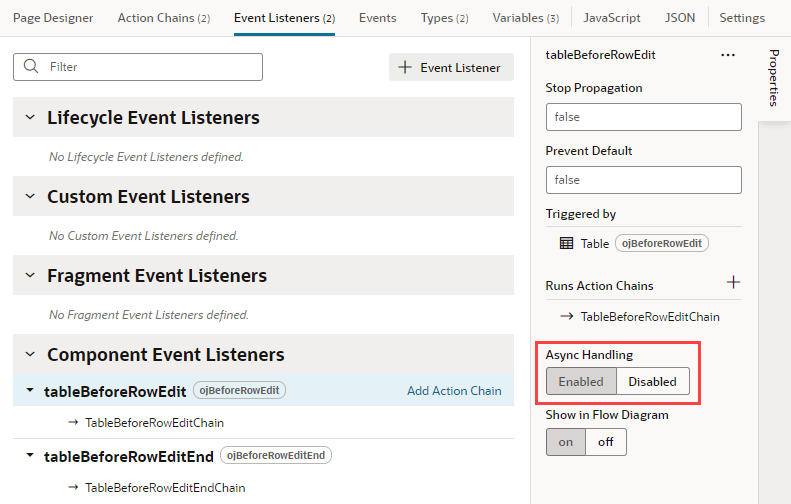The image size is (791, 504).
Task: Collapse Custom Event Listeners section
Action: click(x=30, y=196)
